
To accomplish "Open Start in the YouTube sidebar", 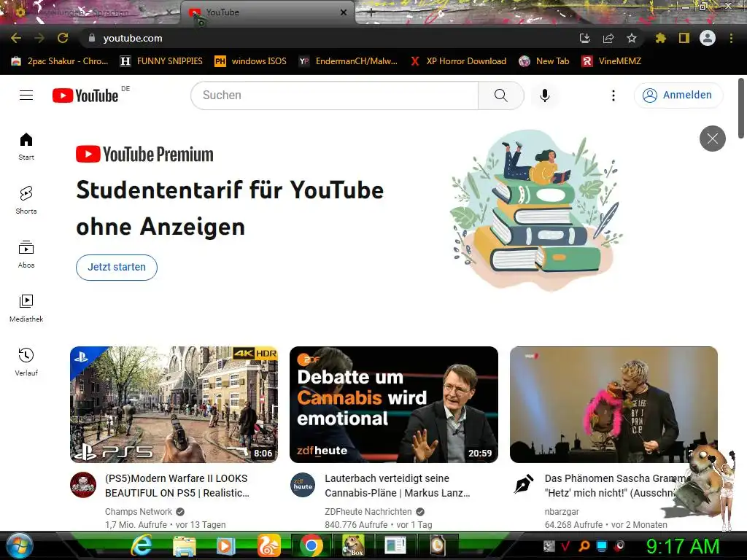I will point(26,146).
